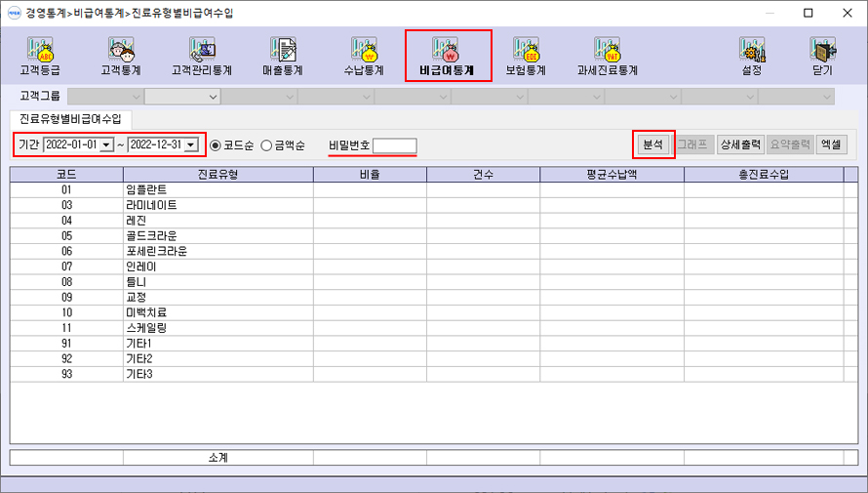Click the 분석 button

click(653, 144)
